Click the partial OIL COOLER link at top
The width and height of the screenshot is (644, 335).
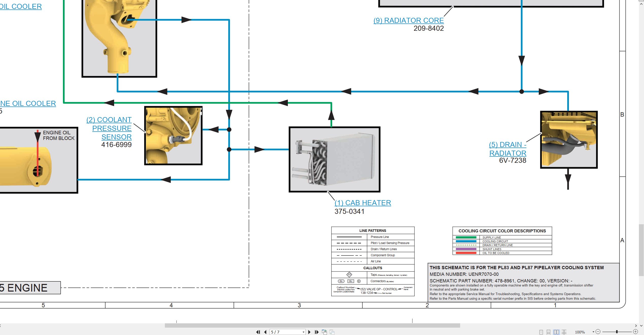coord(21,7)
